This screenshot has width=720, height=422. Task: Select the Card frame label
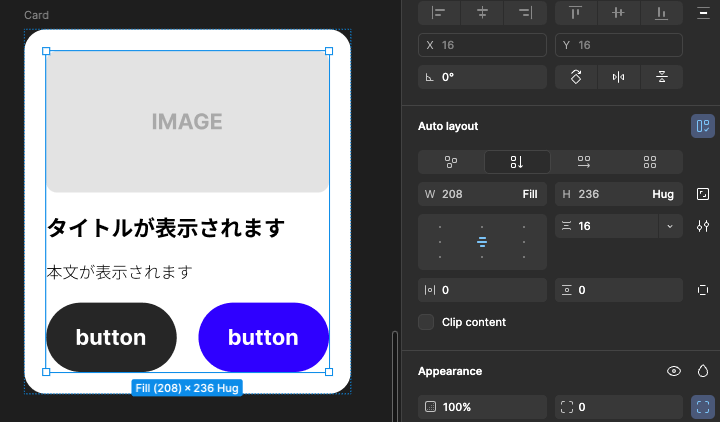coord(36,15)
